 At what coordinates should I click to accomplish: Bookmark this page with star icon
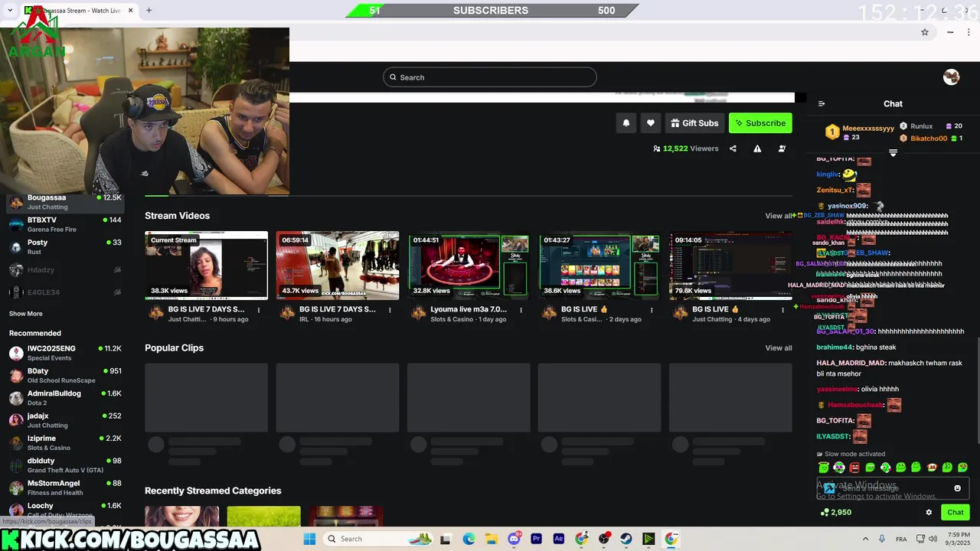(925, 32)
